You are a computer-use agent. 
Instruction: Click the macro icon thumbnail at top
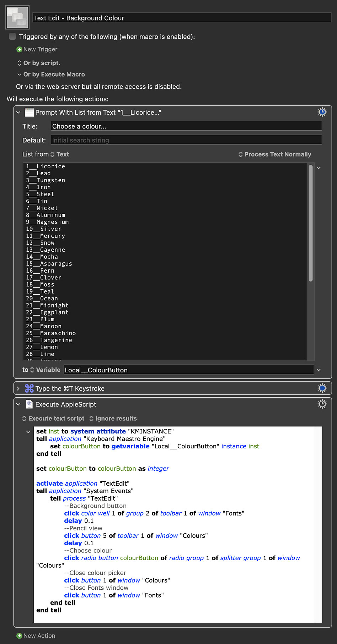pyautogui.click(x=17, y=17)
